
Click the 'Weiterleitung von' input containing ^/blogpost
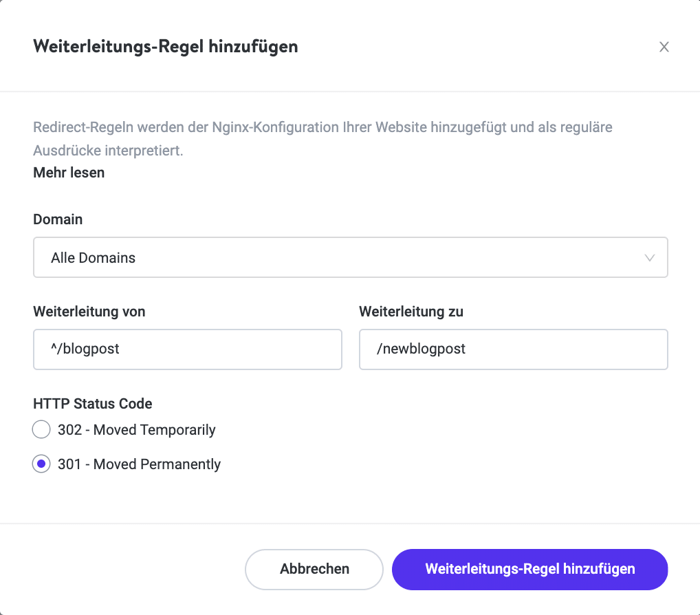click(x=187, y=349)
